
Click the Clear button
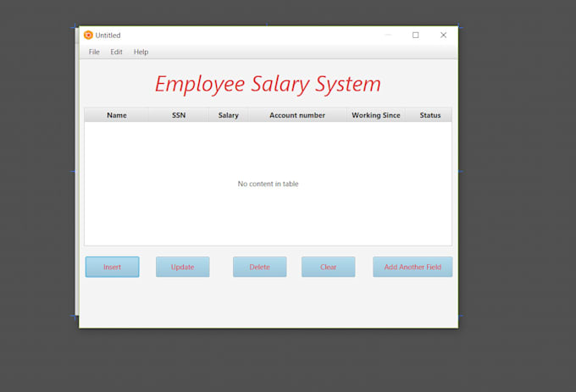pyautogui.click(x=328, y=267)
